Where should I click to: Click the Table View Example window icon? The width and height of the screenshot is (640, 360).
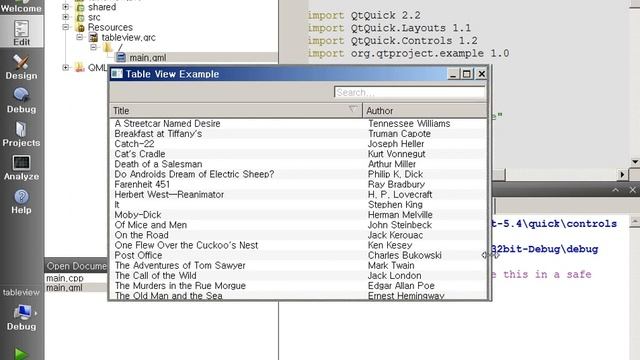pyautogui.click(x=117, y=73)
